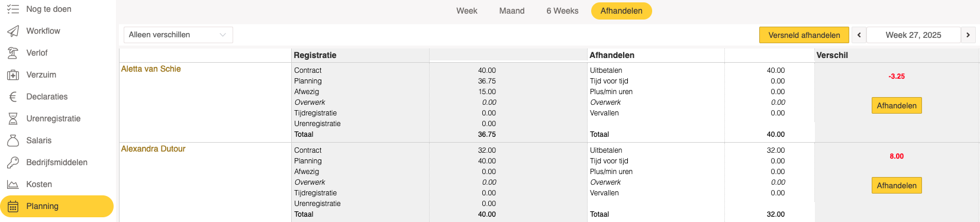Click the Declaraties euro icon
980x222 pixels.
(12, 96)
